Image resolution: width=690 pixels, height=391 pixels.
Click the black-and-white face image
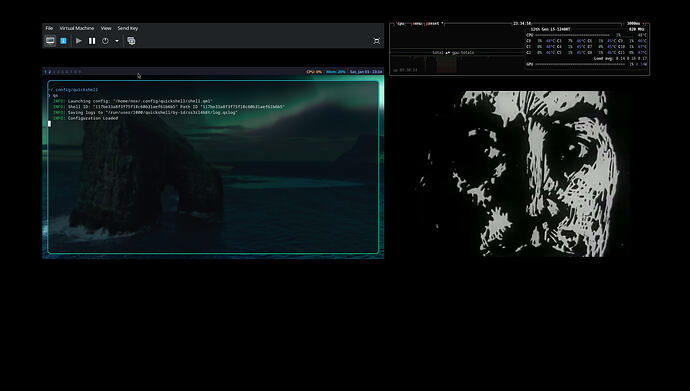click(x=519, y=174)
